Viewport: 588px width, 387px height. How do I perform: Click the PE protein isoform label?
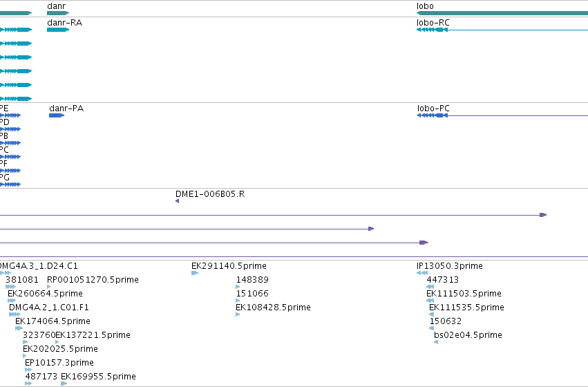coord(3,108)
